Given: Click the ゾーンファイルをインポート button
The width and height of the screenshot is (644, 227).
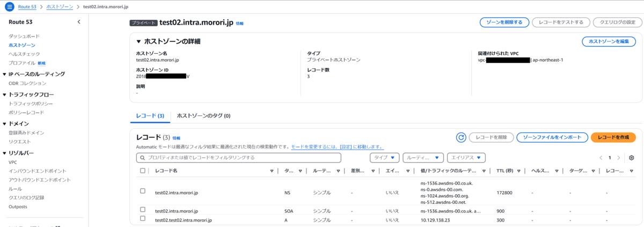Looking at the screenshot, I should coord(552,137).
